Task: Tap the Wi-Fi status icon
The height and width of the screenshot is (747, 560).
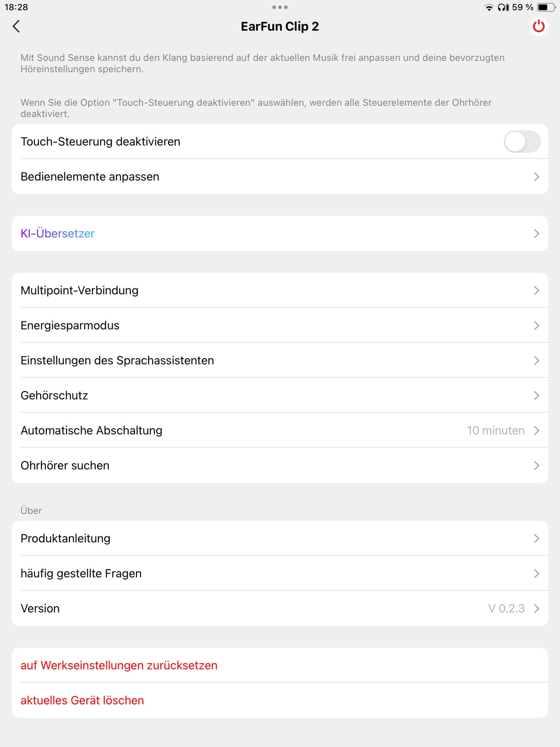Action: point(489,7)
